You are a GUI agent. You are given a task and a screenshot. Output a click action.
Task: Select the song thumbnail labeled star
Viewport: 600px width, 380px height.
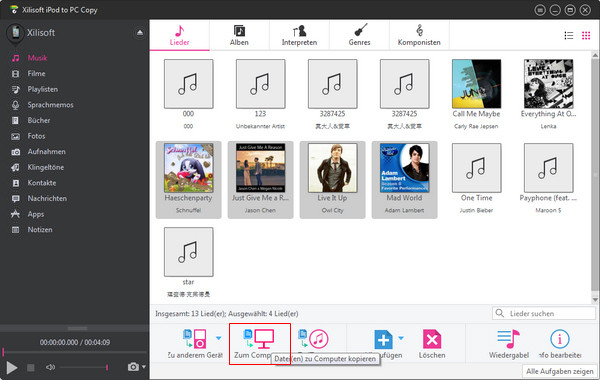(x=189, y=252)
